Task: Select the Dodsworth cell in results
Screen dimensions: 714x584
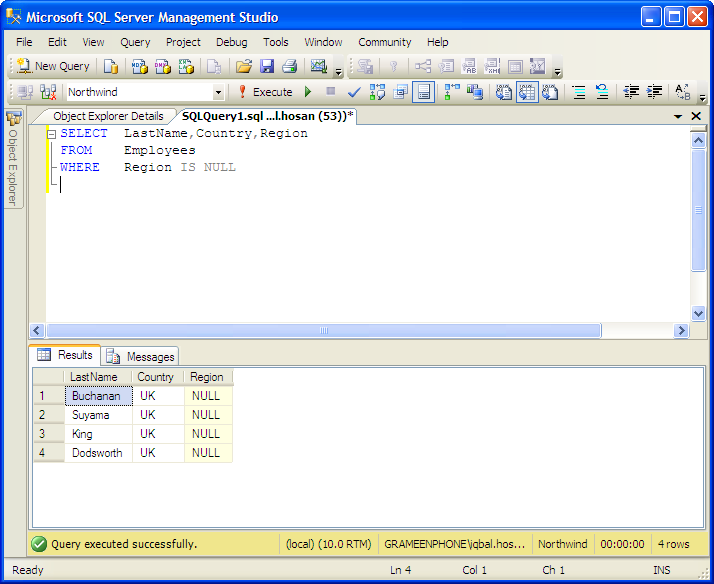Action: coord(99,453)
